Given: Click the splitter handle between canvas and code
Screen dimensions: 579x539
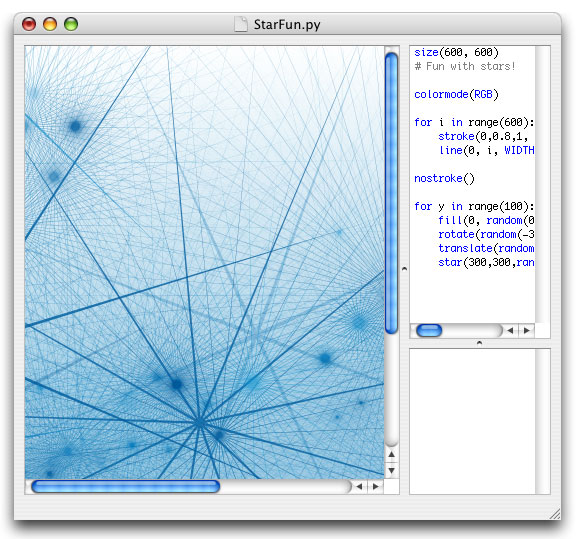Looking at the screenshot, I should point(404,269).
